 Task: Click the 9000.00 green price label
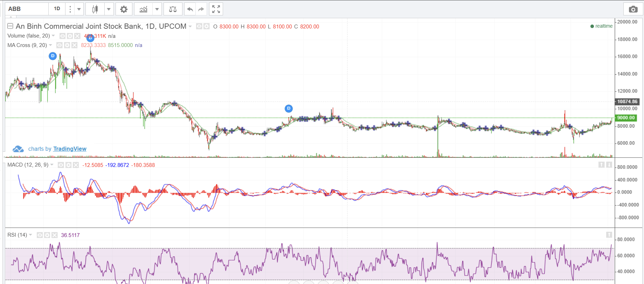(626, 118)
